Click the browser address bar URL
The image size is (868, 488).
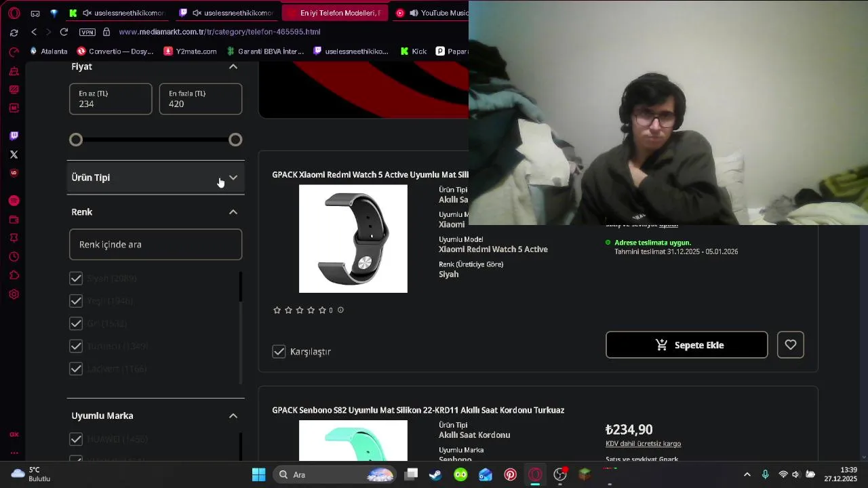tap(220, 32)
